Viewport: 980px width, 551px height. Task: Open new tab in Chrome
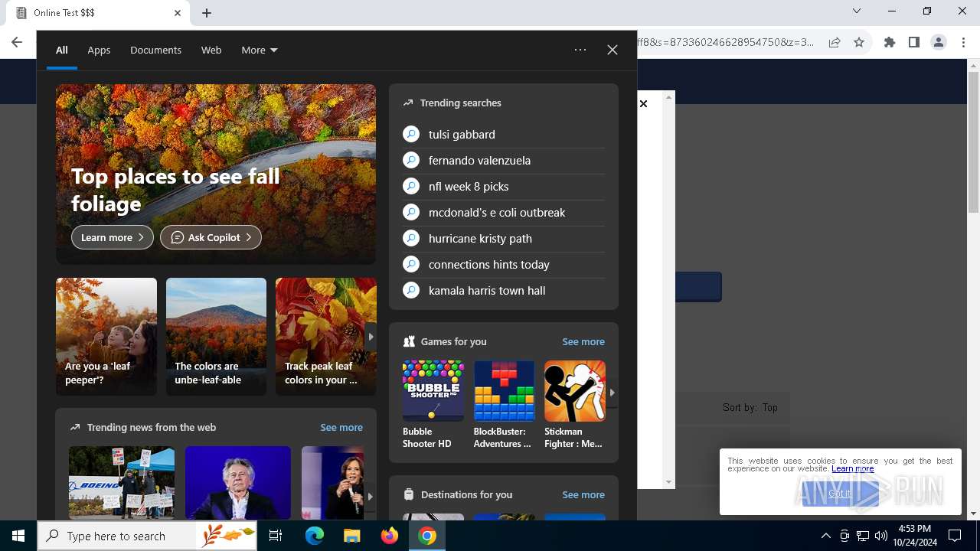click(207, 12)
